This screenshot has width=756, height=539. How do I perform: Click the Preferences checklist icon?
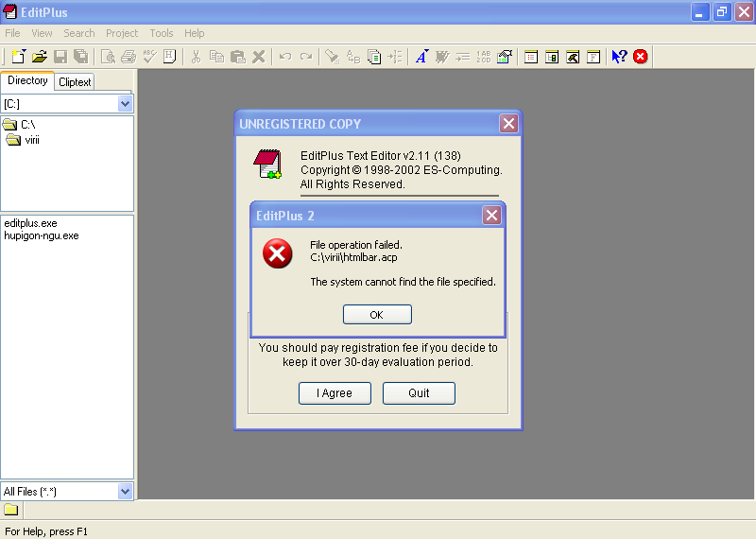(x=505, y=57)
